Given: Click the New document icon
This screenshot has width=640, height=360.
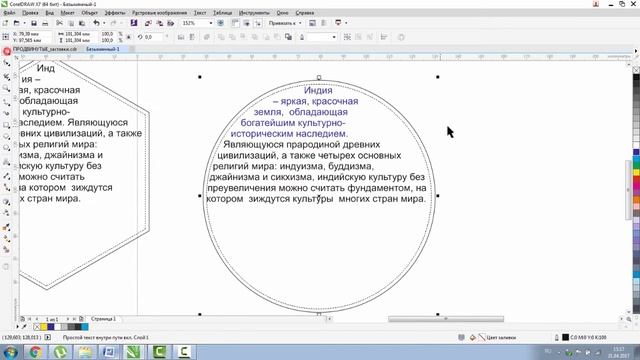Looking at the screenshot, I should coord(5,23).
